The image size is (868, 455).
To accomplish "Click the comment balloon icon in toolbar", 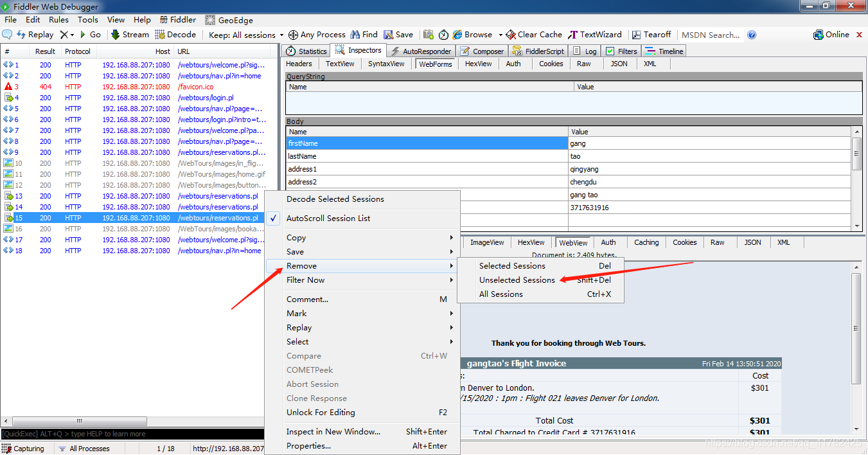I will pos(8,35).
